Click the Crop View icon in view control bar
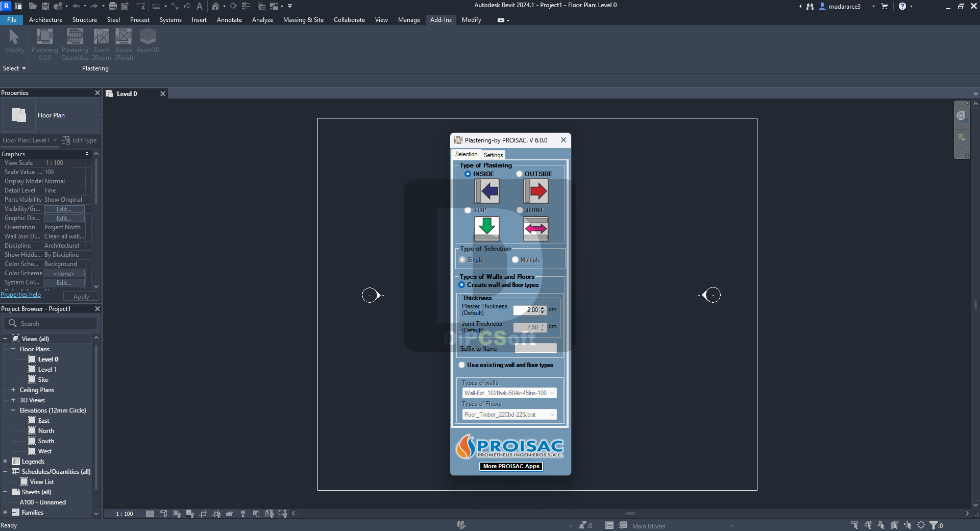The width and height of the screenshot is (980, 531). pyautogui.click(x=203, y=514)
